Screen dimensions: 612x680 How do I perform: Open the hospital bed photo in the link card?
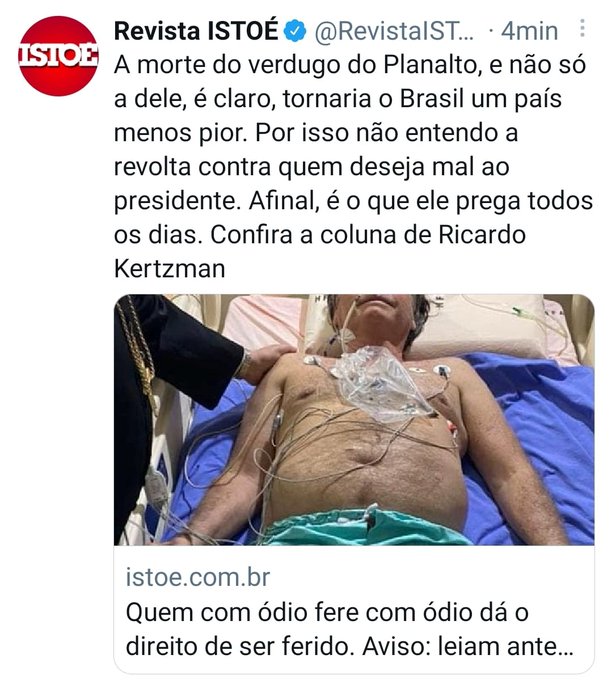click(x=354, y=419)
